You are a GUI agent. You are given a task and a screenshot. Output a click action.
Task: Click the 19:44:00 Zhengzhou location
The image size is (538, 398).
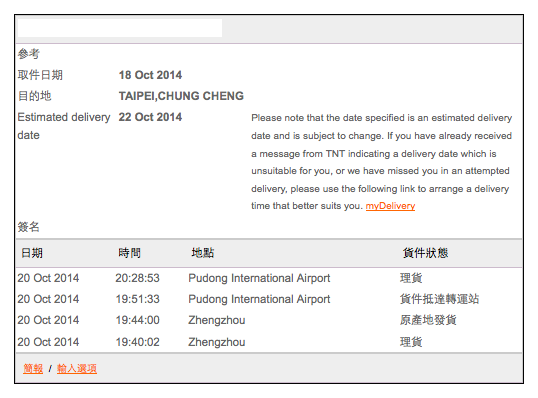pyautogui.click(x=217, y=320)
